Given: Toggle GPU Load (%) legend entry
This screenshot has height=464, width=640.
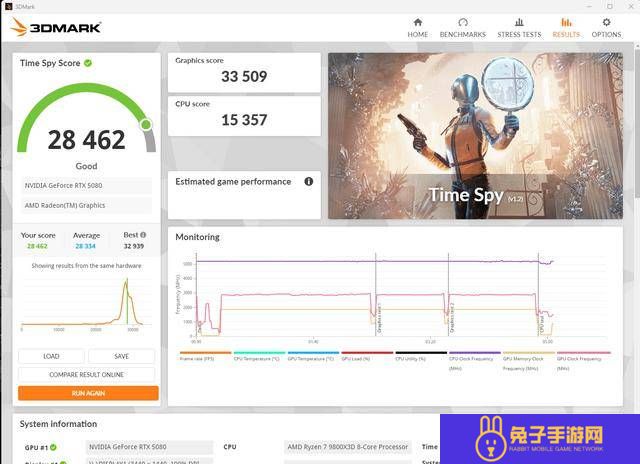Looking at the screenshot, I should pos(367,356).
